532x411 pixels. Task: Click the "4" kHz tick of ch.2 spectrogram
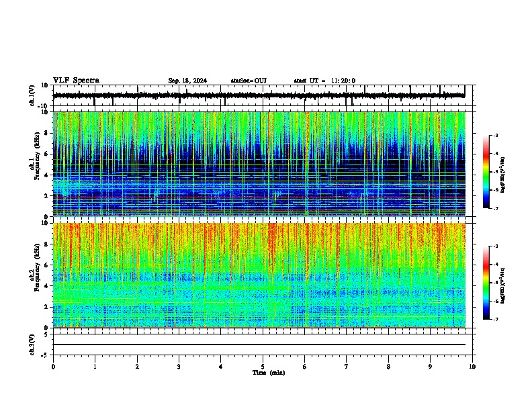[x=46, y=286]
